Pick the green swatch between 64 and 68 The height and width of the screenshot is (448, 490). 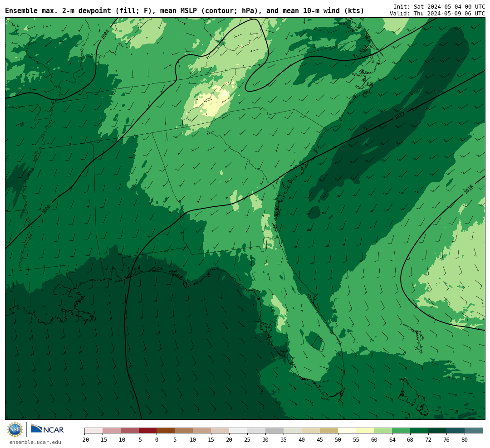click(x=402, y=431)
